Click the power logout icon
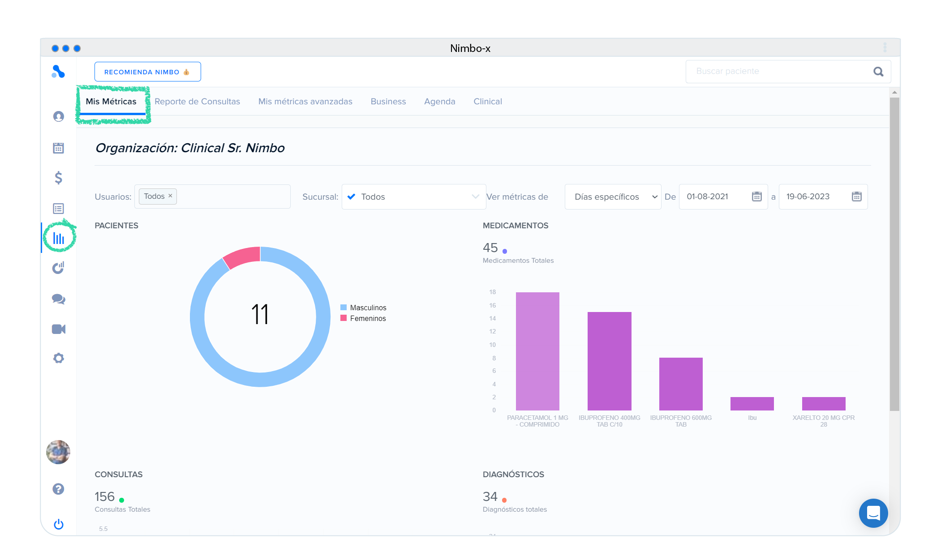Viewport: 941px width, 560px height. click(x=59, y=524)
